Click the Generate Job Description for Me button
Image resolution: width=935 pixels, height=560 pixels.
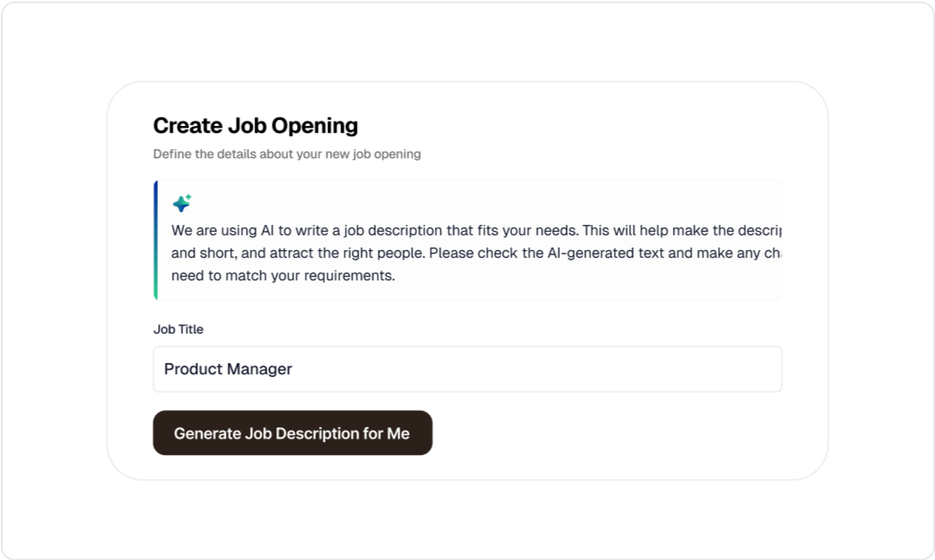click(293, 433)
